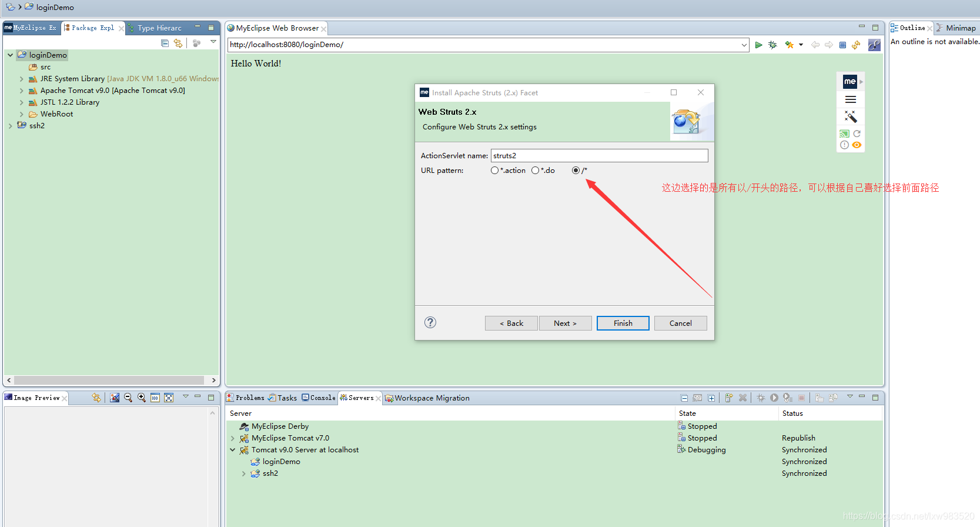Click the browser URL address field
980x527 pixels.
(484, 45)
